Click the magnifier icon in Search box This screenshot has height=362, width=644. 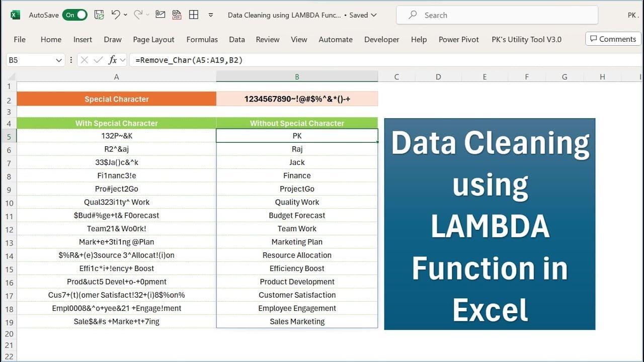[x=413, y=15]
